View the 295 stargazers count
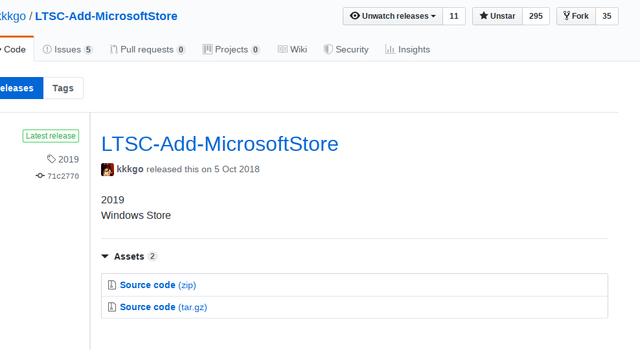The width and height of the screenshot is (640, 360). [x=536, y=16]
